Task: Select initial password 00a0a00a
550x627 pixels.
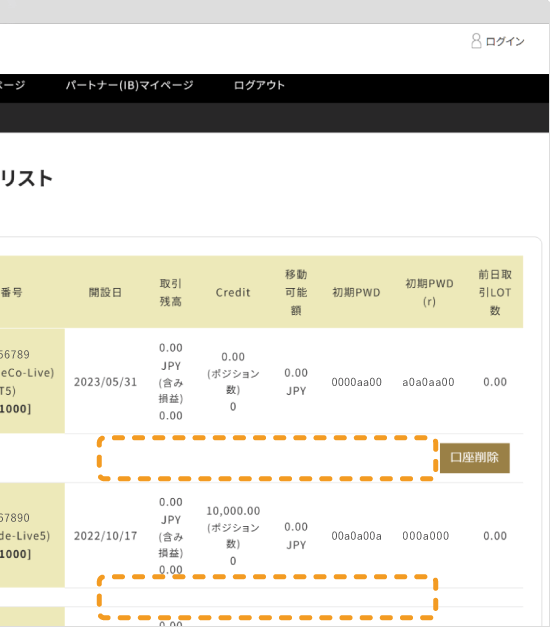Action: pyautogui.click(x=356, y=536)
